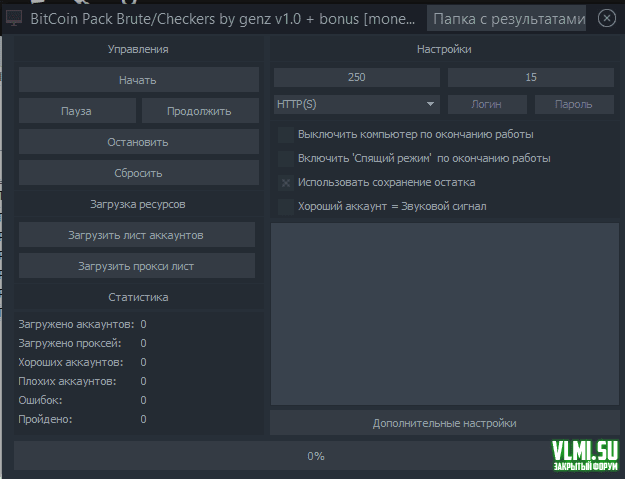Focus the 'Пароль' proxy field
The height and width of the screenshot is (479, 625).
pos(575,104)
